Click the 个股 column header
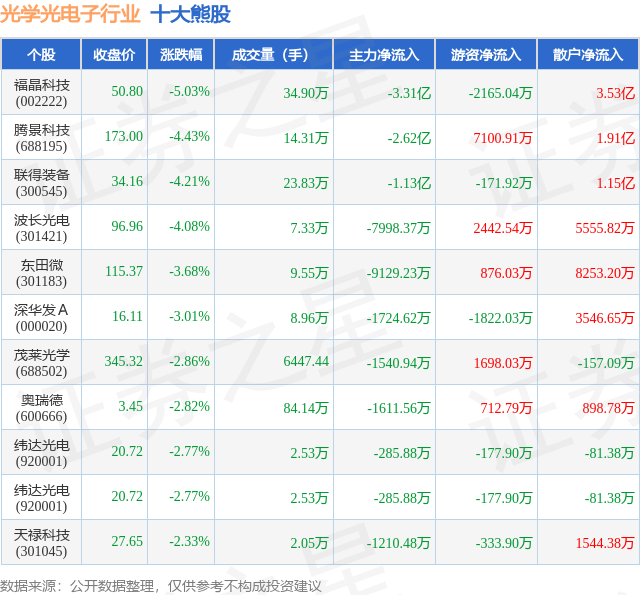Screen dimensions: 640x595 (x=41, y=54)
